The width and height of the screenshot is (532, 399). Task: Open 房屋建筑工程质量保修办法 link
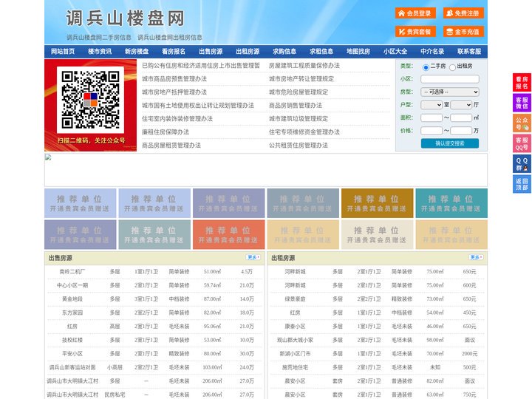304,66
